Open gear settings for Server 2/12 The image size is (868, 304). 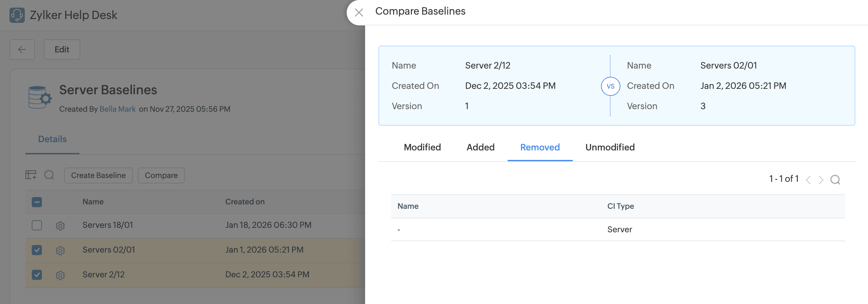(x=60, y=275)
